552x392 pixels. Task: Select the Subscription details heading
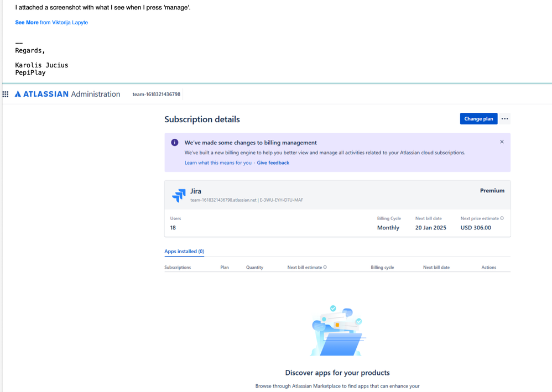click(x=202, y=119)
